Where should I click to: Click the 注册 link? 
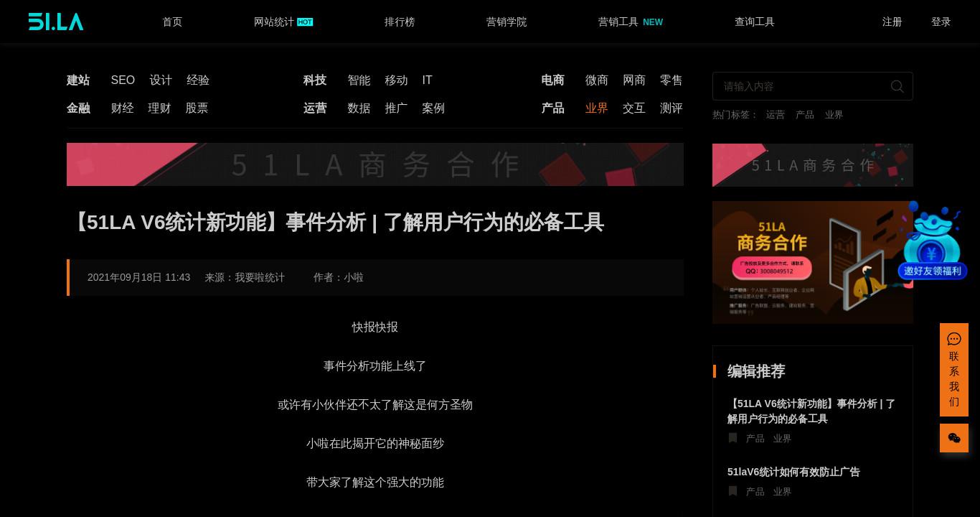(x=892, y=22)
